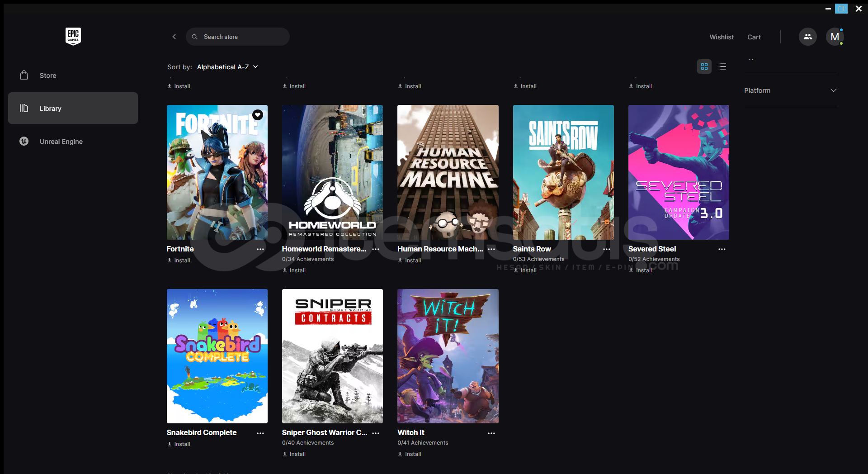
Task: Open Severed Steel more options menu
Action: [722, 249]
